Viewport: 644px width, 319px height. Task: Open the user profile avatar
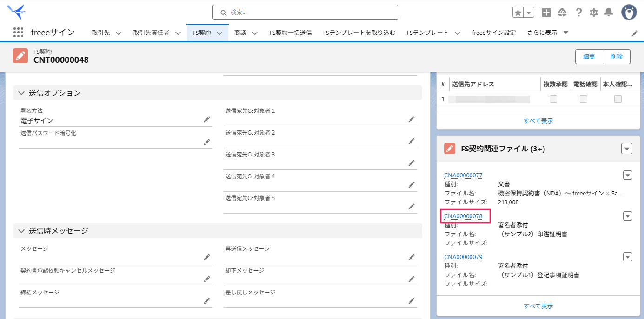629,13
